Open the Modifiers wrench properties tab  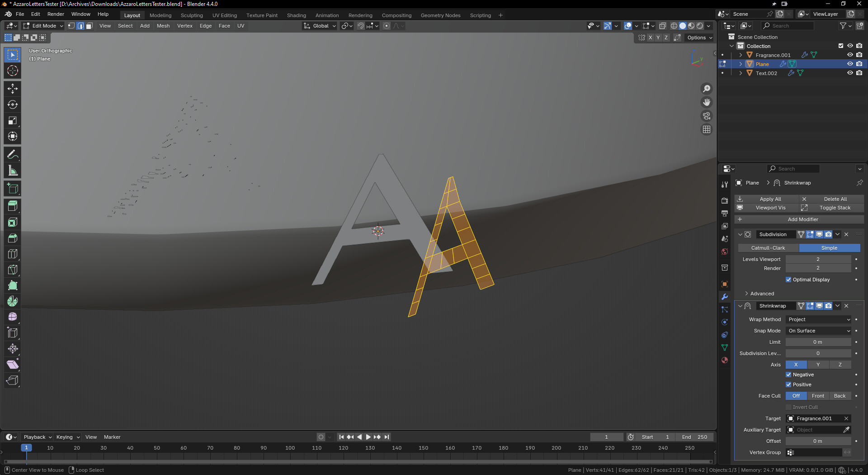point(725,297)
